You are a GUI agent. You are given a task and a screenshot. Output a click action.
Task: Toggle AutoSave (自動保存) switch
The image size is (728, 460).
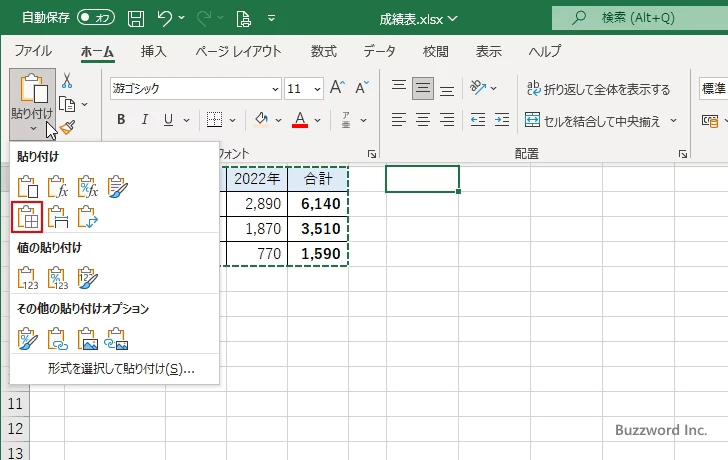tap(96, 18)
